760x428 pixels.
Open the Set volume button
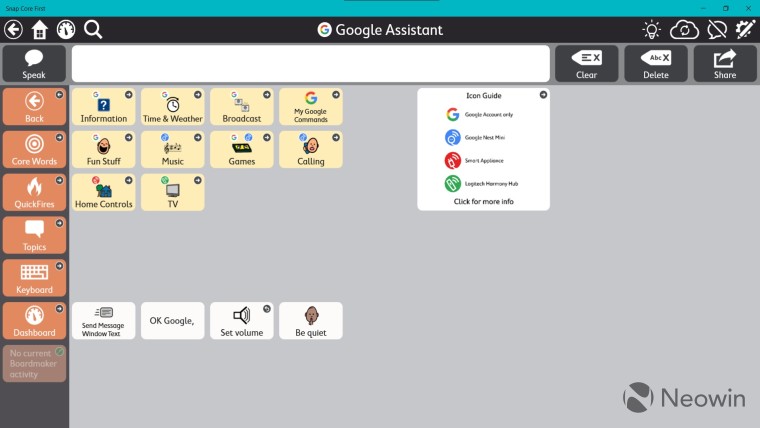tap(242, 321)
